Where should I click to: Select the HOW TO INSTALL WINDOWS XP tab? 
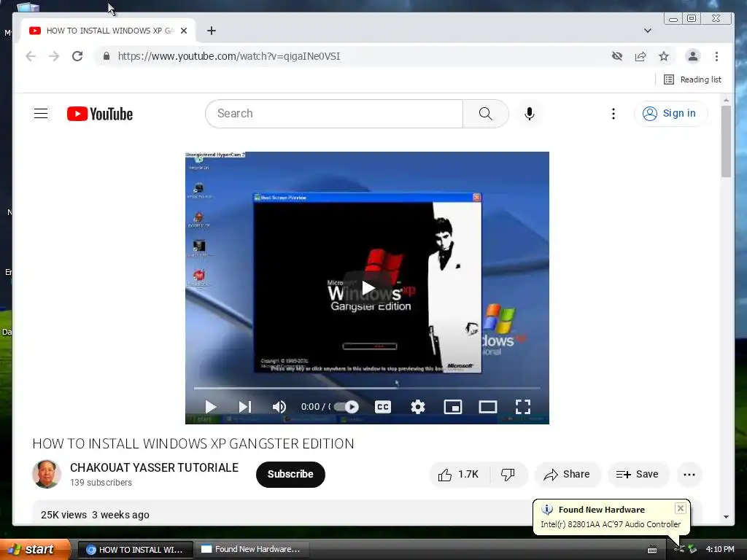click(x=108, y=31)
